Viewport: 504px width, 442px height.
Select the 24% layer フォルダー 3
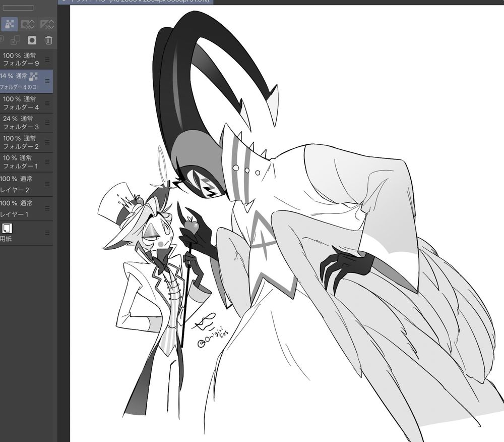point(26,123)
